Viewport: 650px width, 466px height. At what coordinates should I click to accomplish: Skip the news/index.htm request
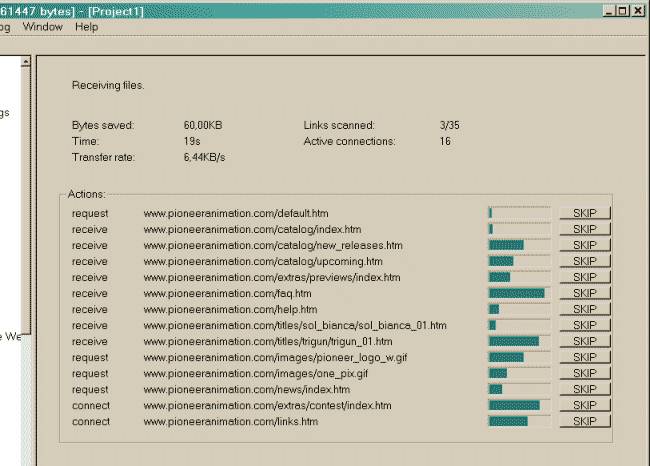tap(584, 389)
